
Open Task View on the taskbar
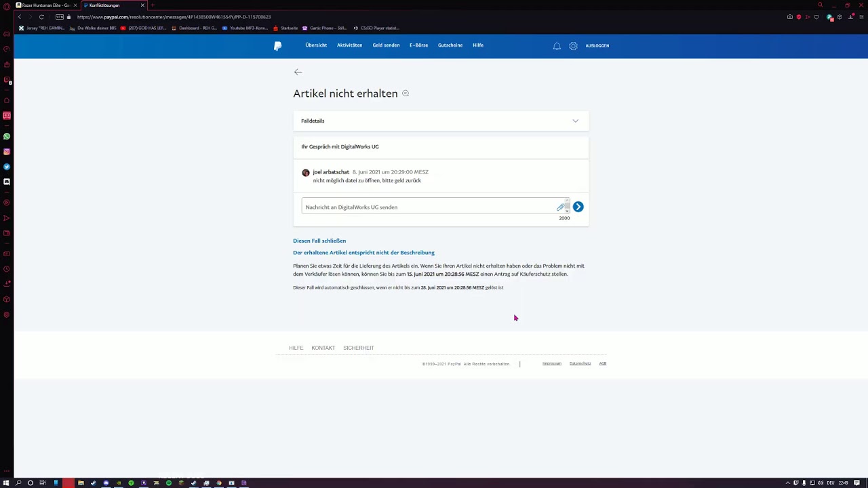pos(43,483)
